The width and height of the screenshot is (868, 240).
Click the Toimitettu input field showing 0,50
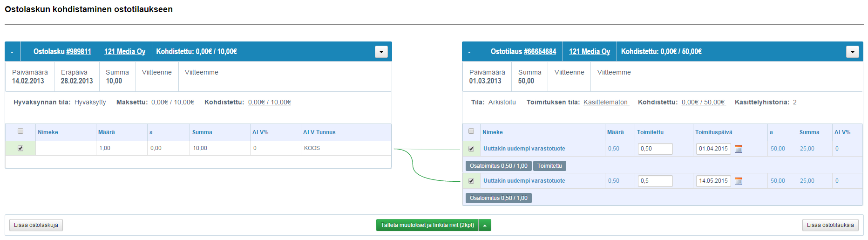pyautogui.click(x=655, y=149)
